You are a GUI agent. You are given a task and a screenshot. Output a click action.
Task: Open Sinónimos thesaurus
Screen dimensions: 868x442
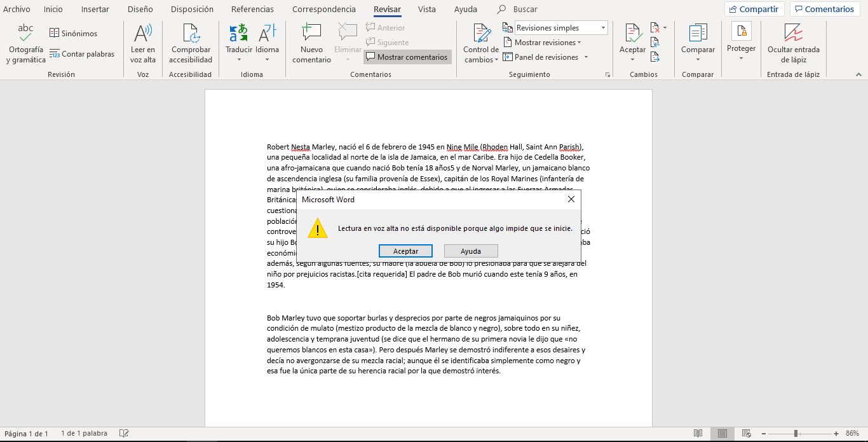pos(73,33)
